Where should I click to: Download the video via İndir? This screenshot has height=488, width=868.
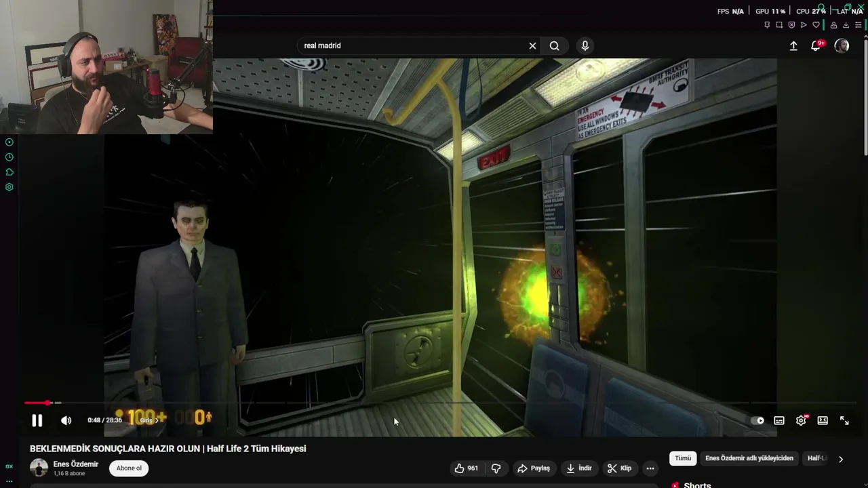579,468
